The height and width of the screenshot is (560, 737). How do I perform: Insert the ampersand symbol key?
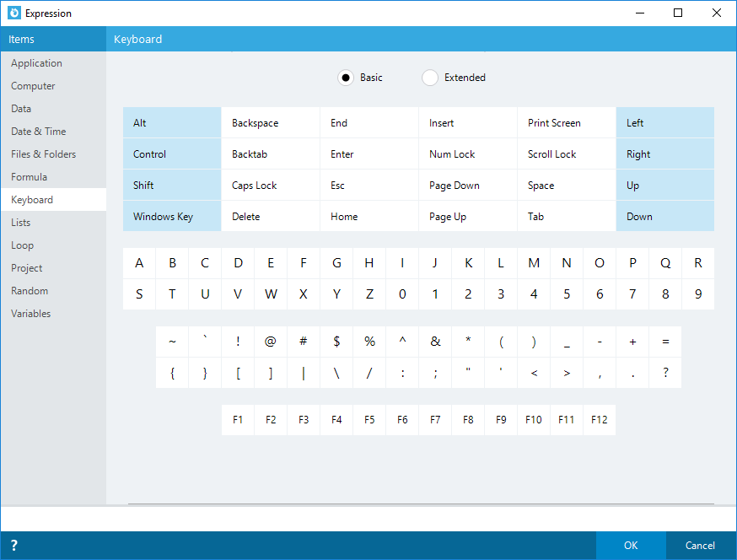coord(435,341)
